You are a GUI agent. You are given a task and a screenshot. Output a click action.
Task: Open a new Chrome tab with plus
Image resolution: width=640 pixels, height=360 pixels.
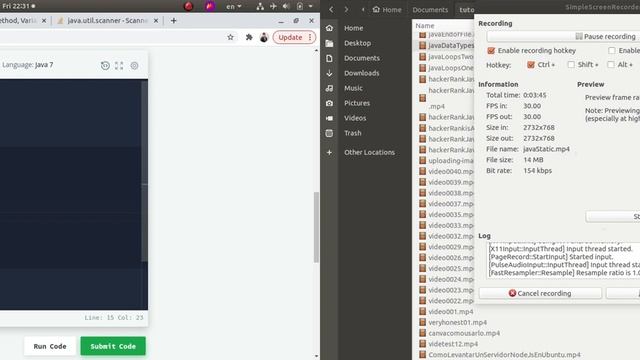tap(173, 20)
